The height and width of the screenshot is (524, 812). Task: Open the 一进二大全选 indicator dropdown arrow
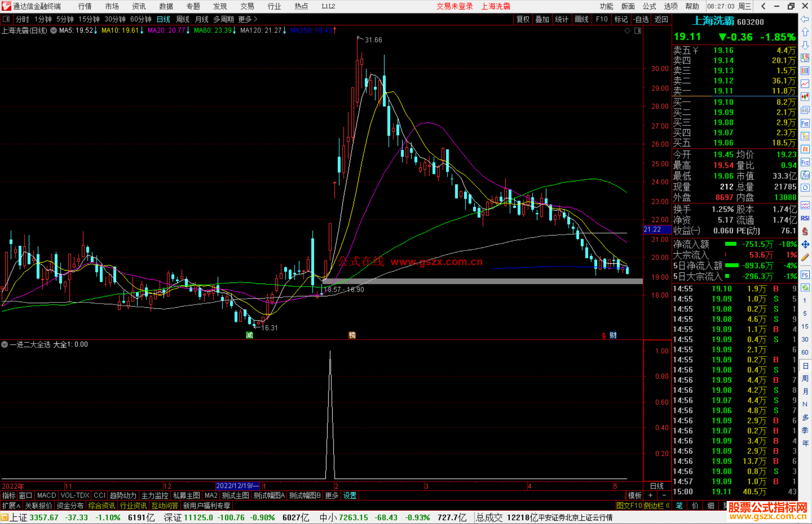pos(5,344)
